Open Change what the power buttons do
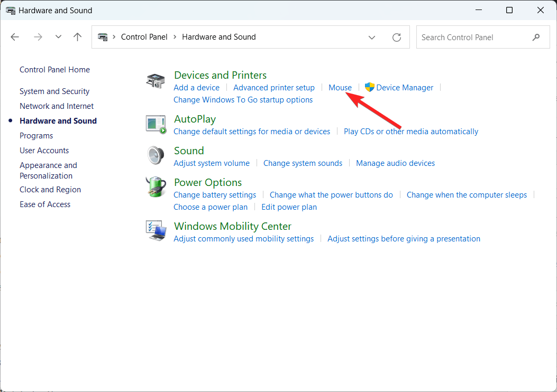The image size is (557, 392). click(x=331, y=195)
